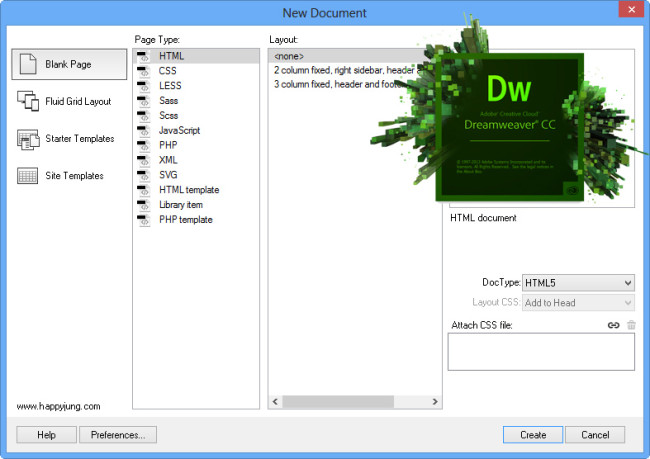Click the file icon beside Scss
Viewport: 650px width, 459px height.
coord(144,116)
